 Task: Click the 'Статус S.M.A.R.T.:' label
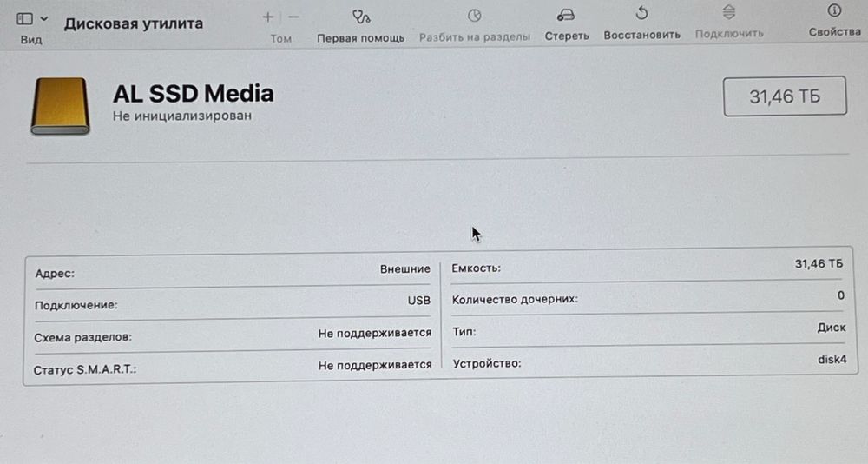[x=85, y=370]
